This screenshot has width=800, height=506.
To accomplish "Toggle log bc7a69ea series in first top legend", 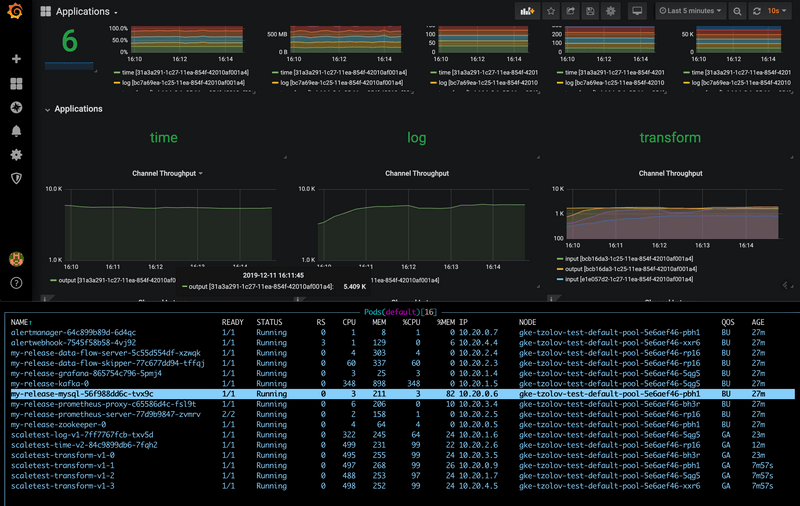I will [x=183, y=83].
